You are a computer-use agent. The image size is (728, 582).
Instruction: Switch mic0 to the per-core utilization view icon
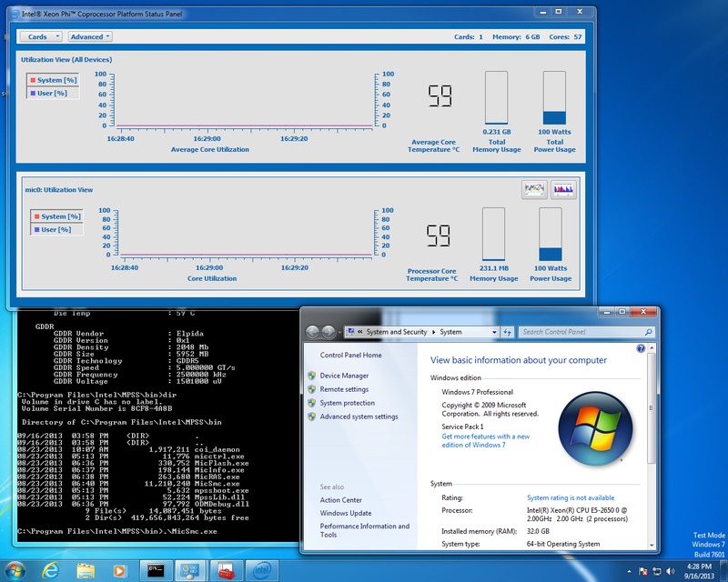pos(564,189)
